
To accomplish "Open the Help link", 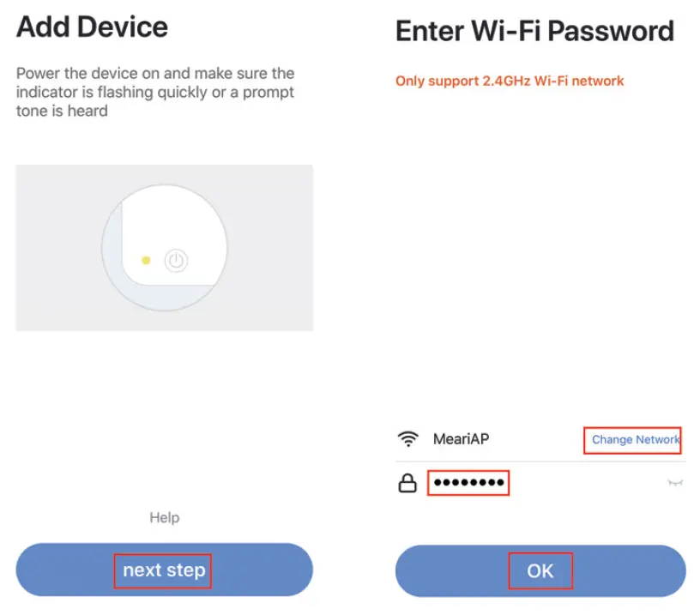I will [165, 517].
